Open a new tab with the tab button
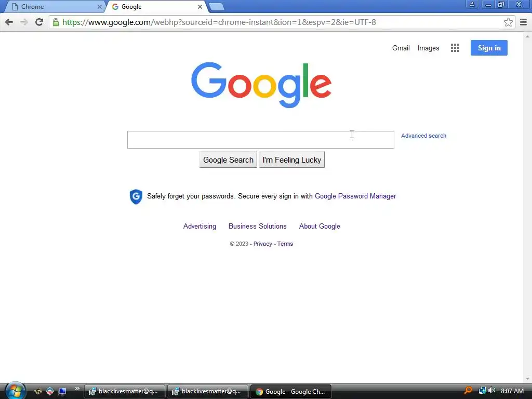 (x=216, y=7)
